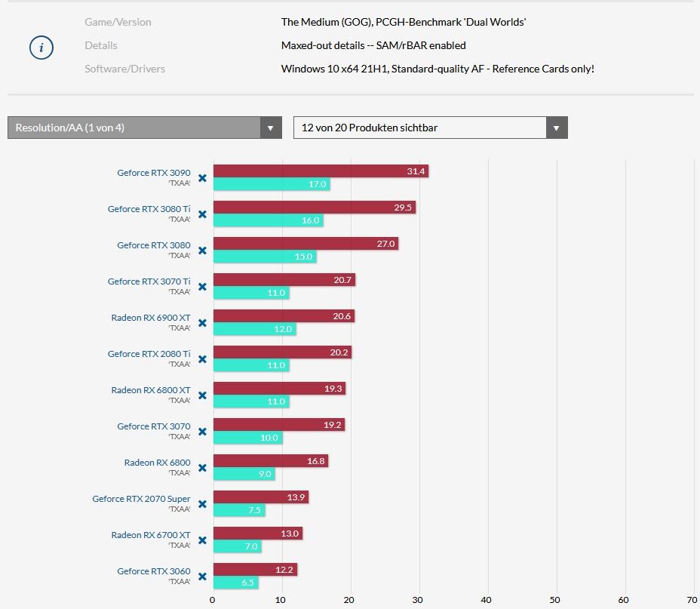Remove Geforce RTX 3060 entry
700x609 pixels.
[202, 577]
